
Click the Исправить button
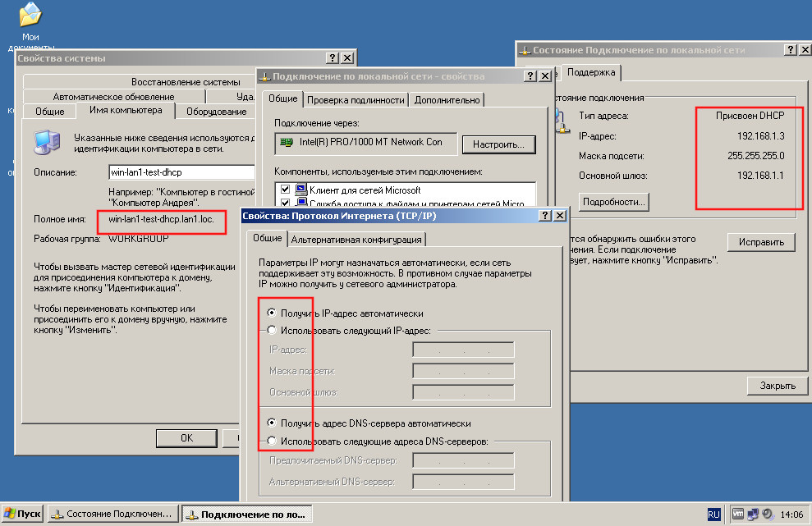(x=761, y=242)
